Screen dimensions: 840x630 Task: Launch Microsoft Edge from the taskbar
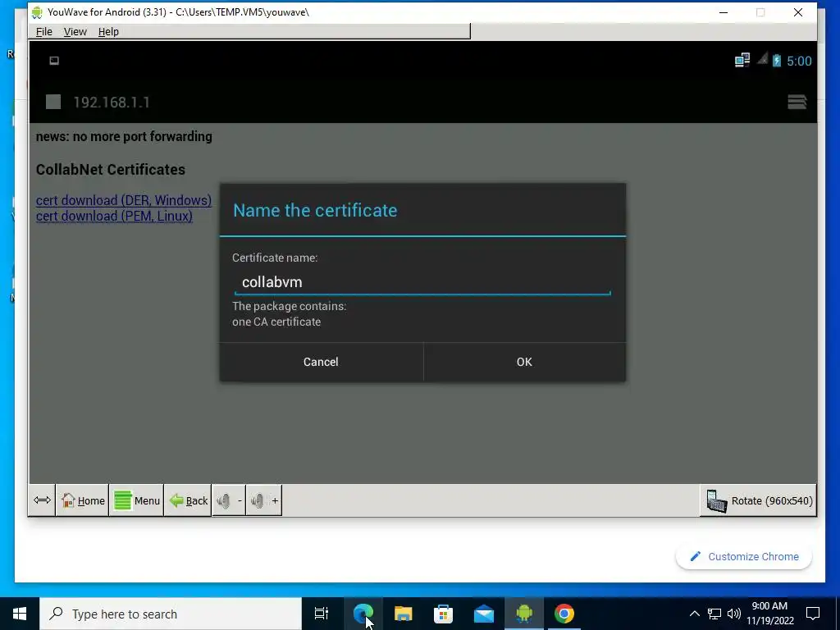click(x=363, y=614)
